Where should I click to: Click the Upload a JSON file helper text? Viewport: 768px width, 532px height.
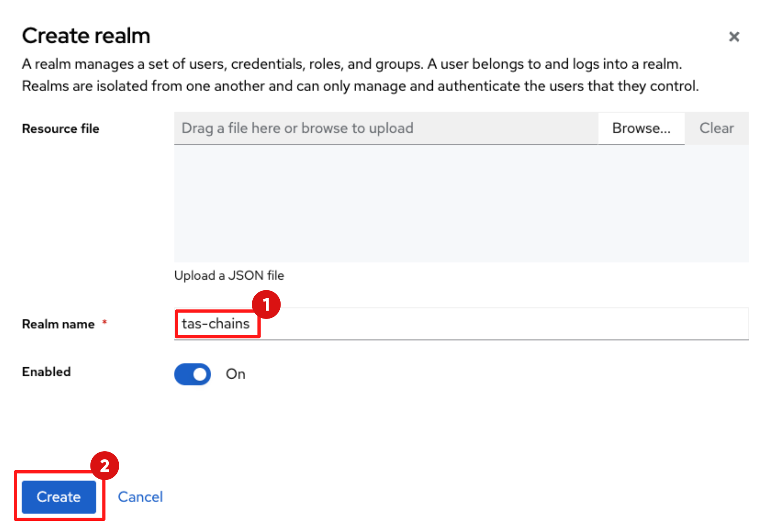pyautogui.click(x=229, y=275)
